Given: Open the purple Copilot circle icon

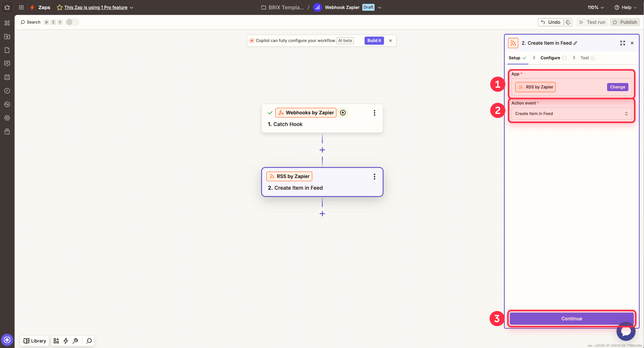Looking at the screenshot, I should click(x=7, y=340).
